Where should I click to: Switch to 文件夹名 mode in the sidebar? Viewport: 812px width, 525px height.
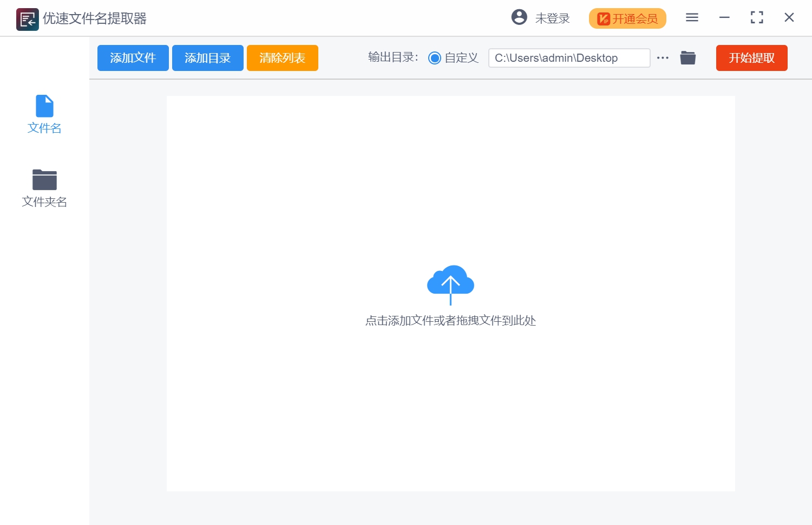tap(44, 188)
